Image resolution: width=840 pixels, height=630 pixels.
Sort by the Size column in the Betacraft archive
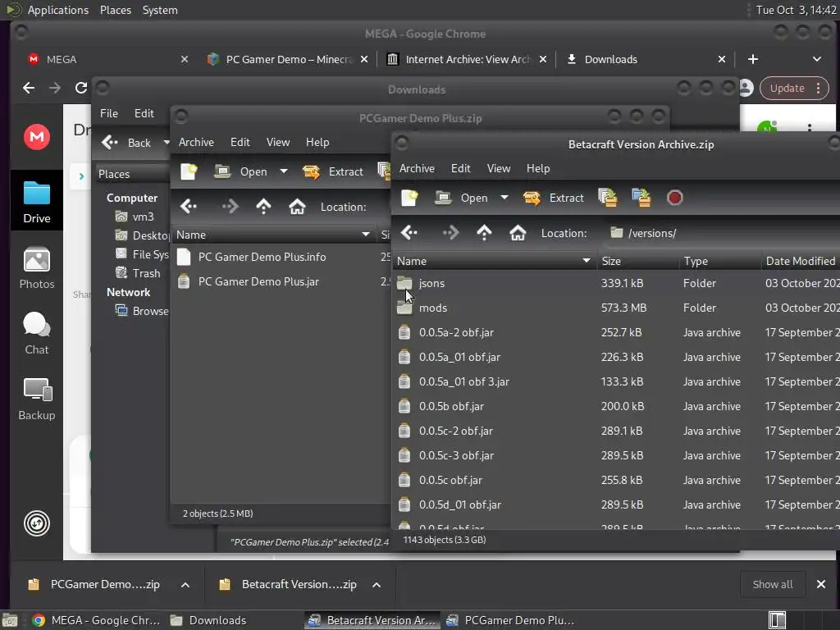tap(637, 261)
